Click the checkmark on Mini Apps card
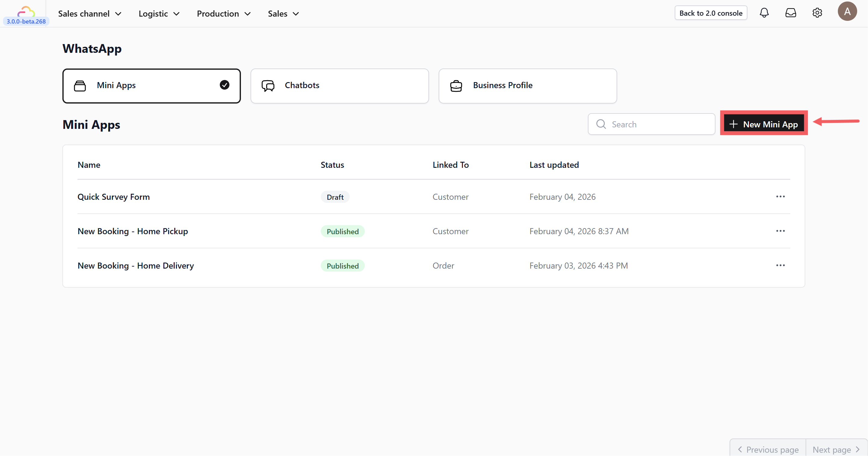 click(x=224, y=85)
